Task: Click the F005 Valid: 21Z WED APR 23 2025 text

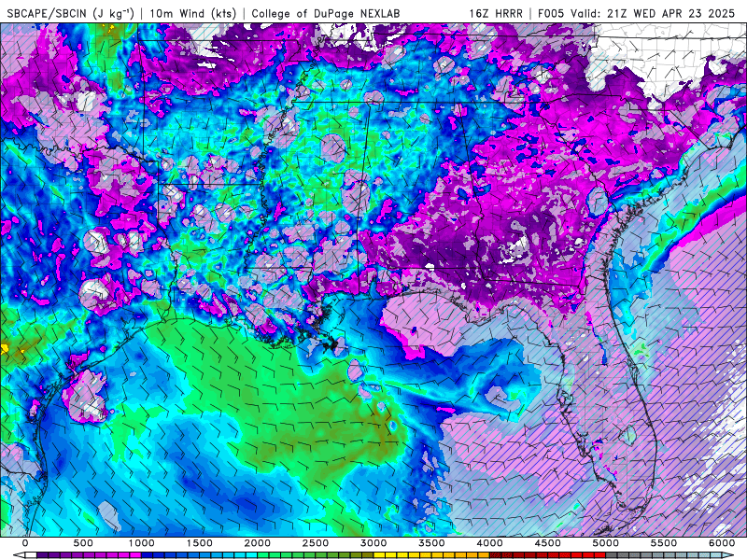Action: pyautogui.click(x=637, y=13)
